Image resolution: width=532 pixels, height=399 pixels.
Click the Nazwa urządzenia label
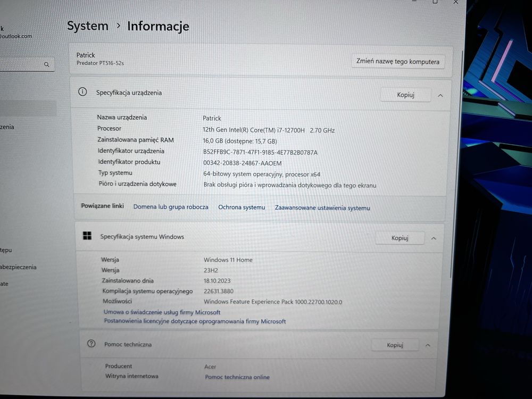(x=122, y=118)
